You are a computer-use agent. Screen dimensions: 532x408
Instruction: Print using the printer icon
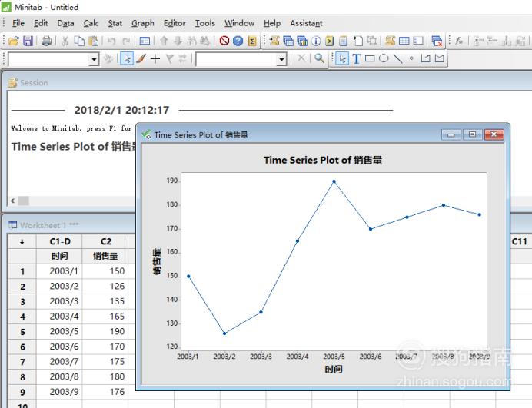pyautogui.click(x=46, y=41)
